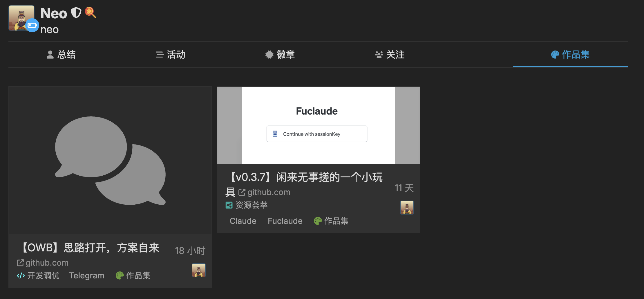Screen dimensions: 644x299
Task: Select the Claude tag
Action: (243, 221)
